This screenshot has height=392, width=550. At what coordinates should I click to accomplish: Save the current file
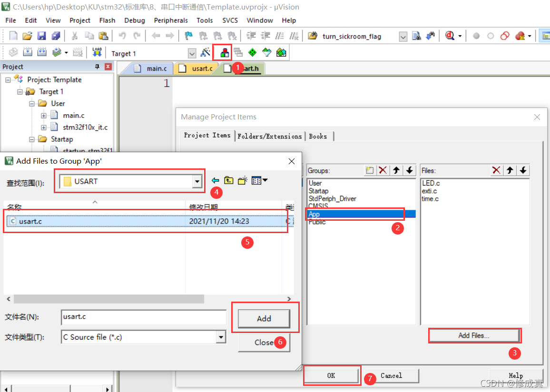42,36
